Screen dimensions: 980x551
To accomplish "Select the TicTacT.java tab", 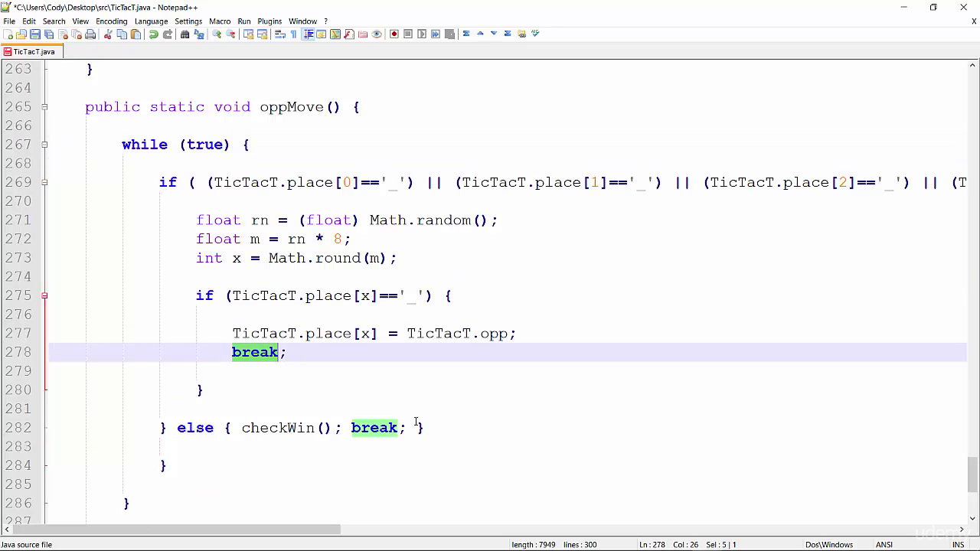I will pyautogui.click(x=32, y=52).
